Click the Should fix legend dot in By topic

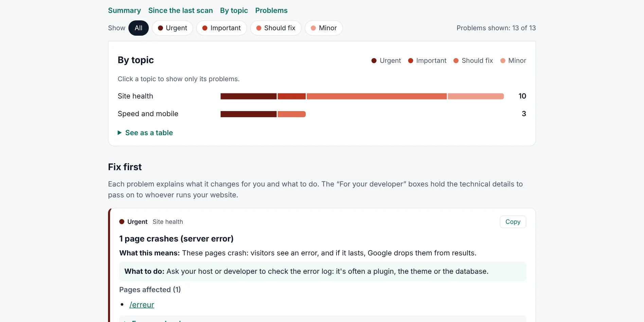click(x=456, y=60)
